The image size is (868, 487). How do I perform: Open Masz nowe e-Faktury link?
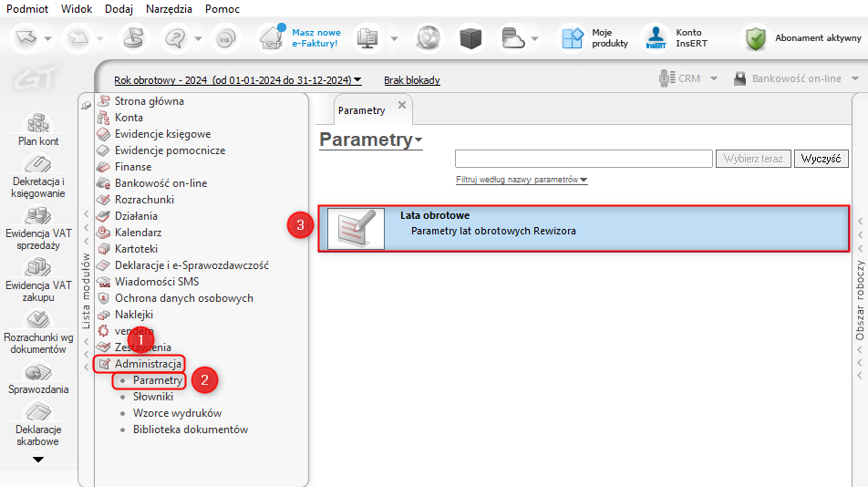pos(316,37)
